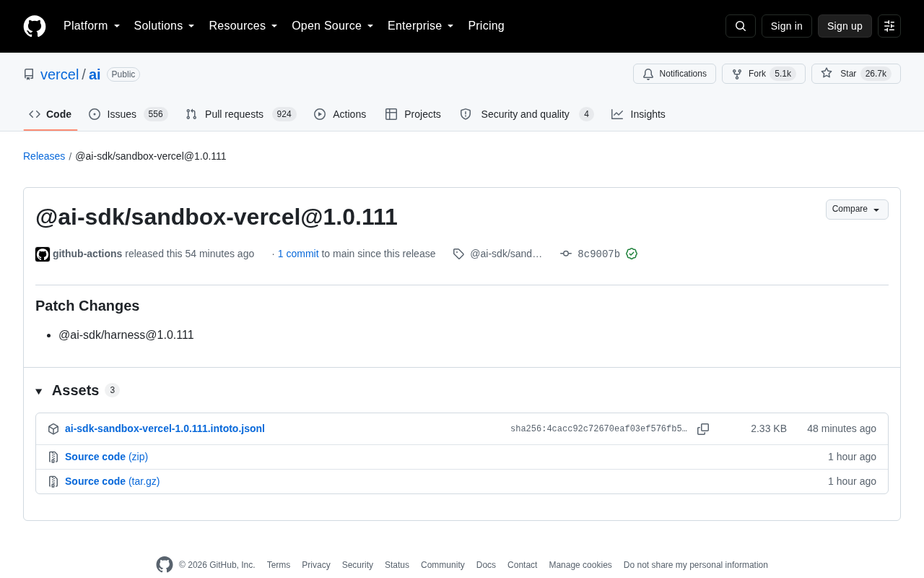View the 1 commit link
Screen dimensions: 924x578
(x=298, y=254)
